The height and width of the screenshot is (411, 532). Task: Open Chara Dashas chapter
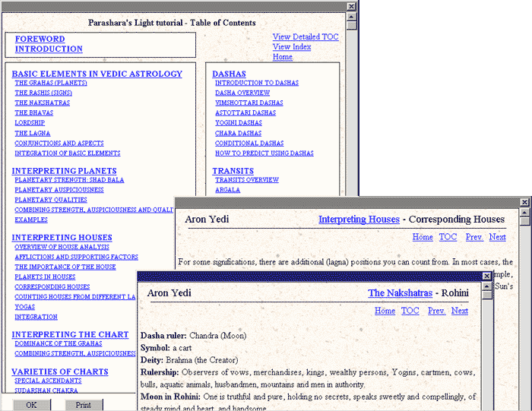coord(238,133)
